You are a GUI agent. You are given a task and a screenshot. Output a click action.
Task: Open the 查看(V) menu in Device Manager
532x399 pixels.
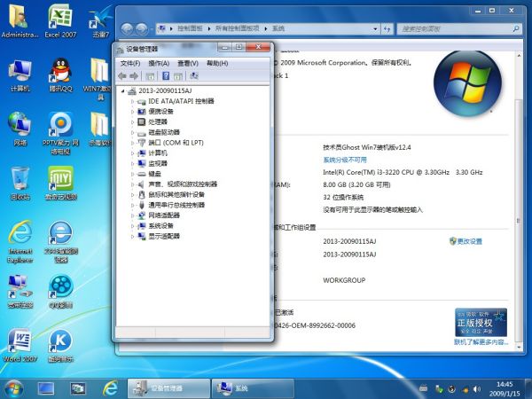click(x=187, y=64)
